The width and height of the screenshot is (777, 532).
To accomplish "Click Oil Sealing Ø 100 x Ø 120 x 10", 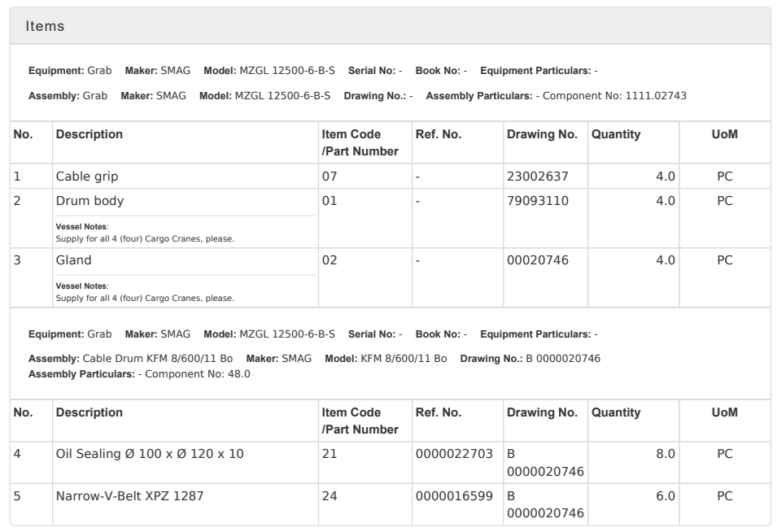I will click(150, 453).
